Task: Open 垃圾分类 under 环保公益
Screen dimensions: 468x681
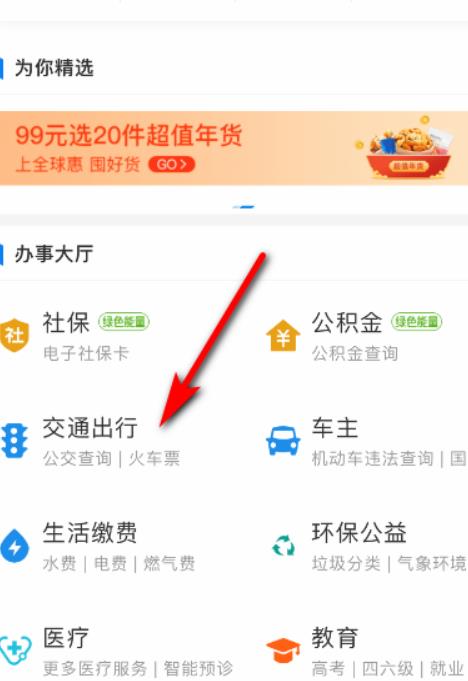Action: (x=346, y=564)
